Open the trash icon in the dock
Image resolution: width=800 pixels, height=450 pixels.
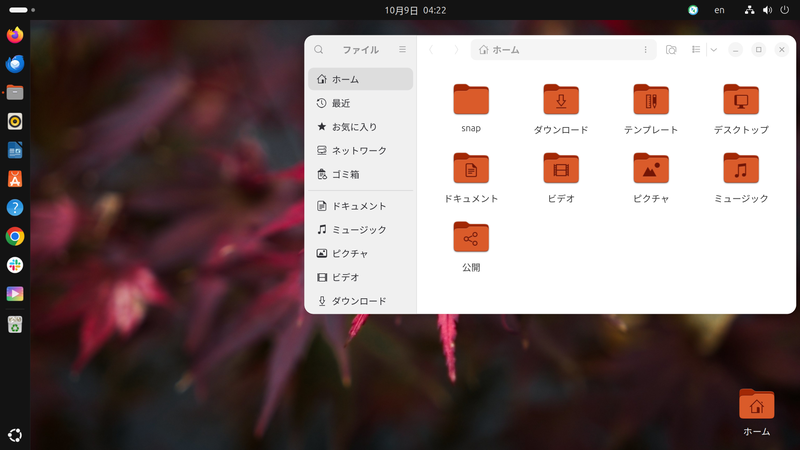(15, 324)
